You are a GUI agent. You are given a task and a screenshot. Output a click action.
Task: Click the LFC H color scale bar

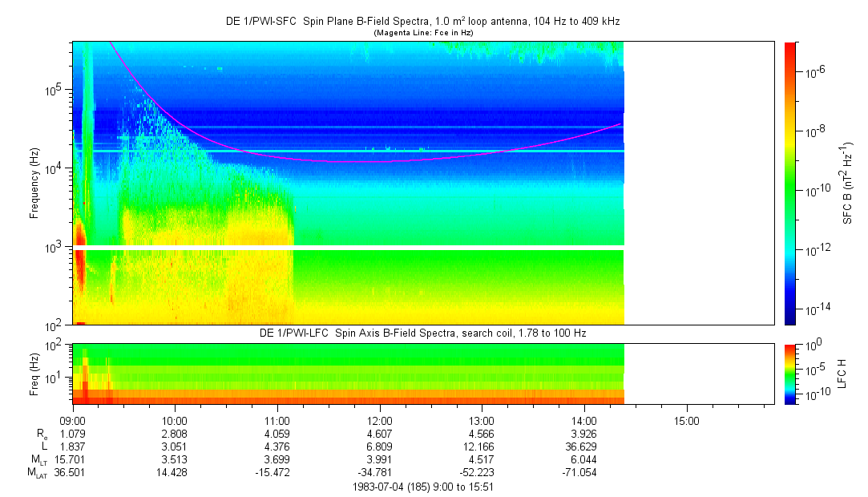tap(790, 373)
